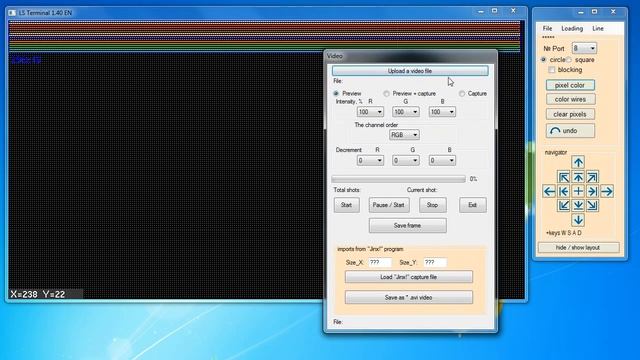This screenshot has width=640, height=360.
Task: Click the Stop button
Action: [x=433, y=205]
